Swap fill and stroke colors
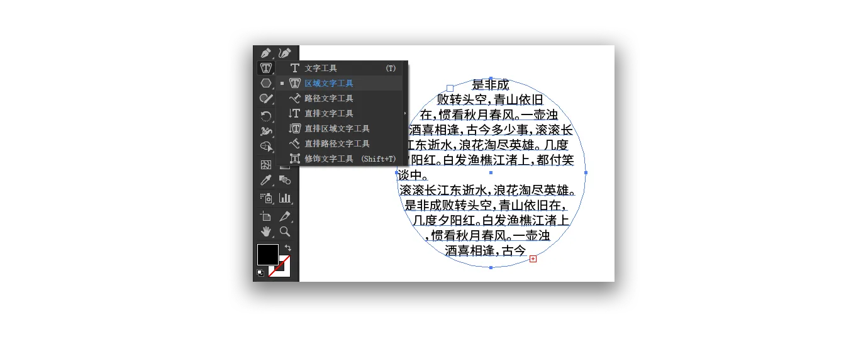This screenshot has width=868, height=339. [x=287, y=248]
